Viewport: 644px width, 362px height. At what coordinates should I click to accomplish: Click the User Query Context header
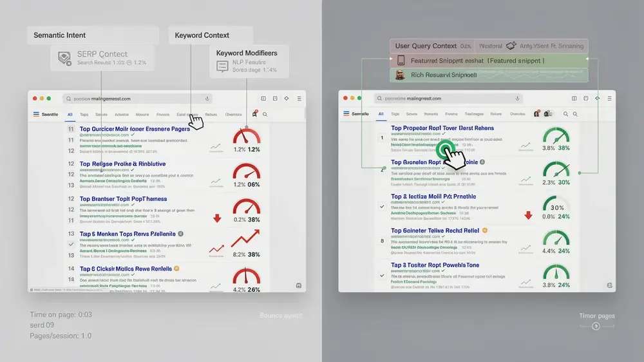point(426,46)
